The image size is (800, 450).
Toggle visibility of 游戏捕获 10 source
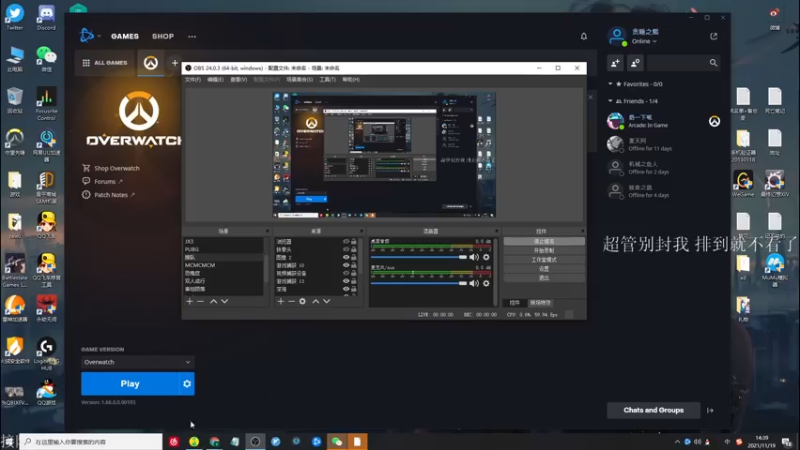(346, 265)
